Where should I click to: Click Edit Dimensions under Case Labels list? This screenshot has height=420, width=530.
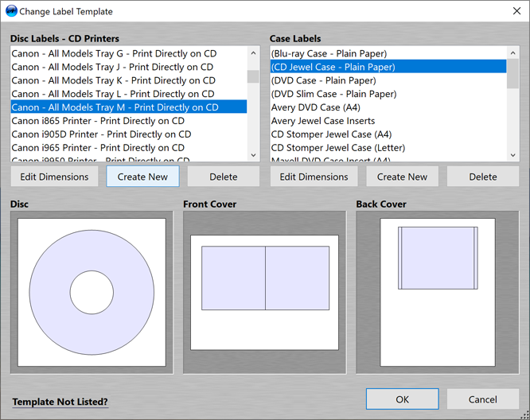point(314,177)
